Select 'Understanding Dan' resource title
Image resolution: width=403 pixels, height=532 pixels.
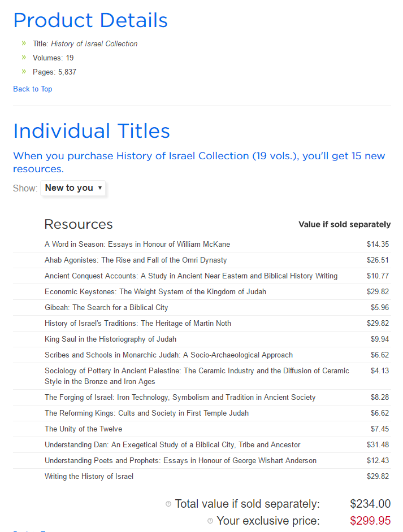point(172,445)
